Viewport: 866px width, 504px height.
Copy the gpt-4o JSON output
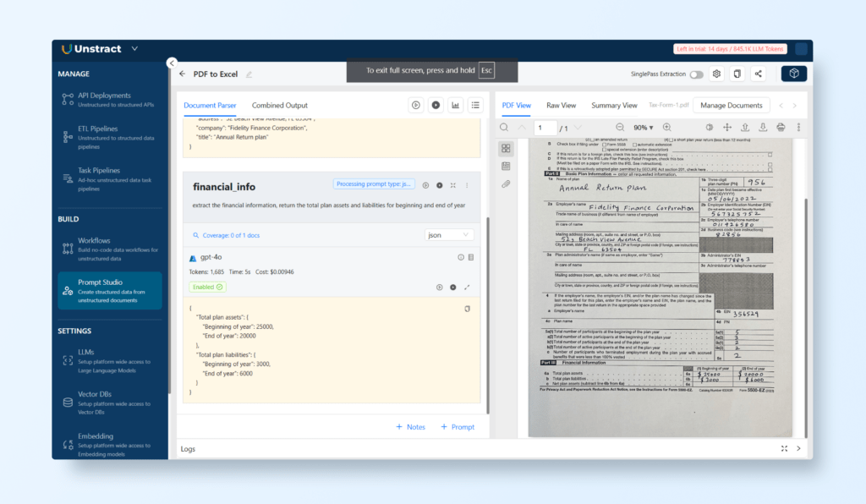[x=467, y=310]
